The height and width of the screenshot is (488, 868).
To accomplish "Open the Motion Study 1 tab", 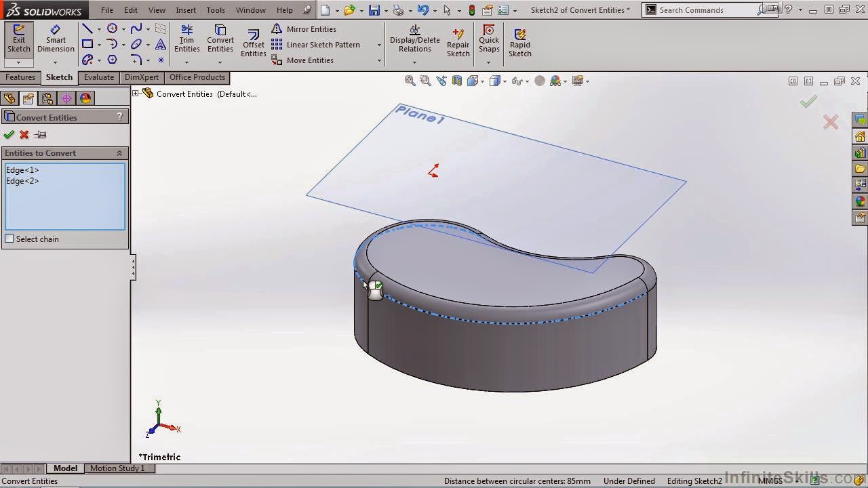I will 117,468.
